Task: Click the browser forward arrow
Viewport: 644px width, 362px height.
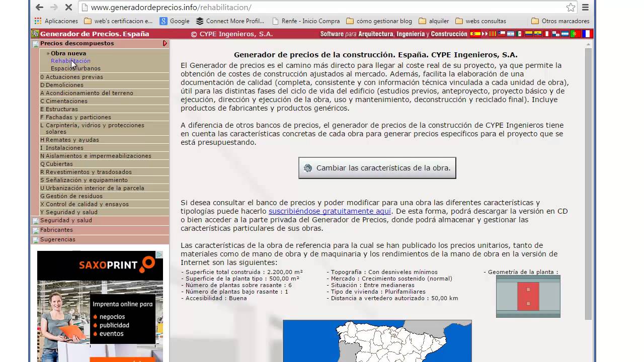Action: (54, 8)
